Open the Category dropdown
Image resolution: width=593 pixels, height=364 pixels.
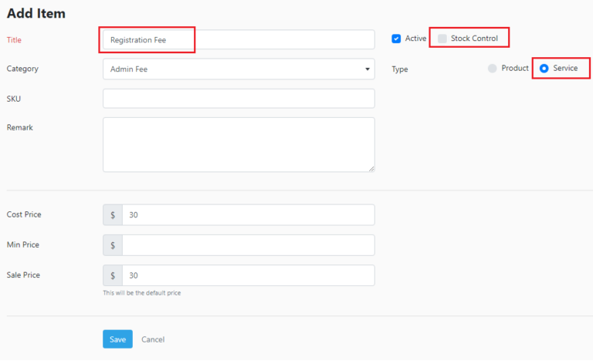239,69
